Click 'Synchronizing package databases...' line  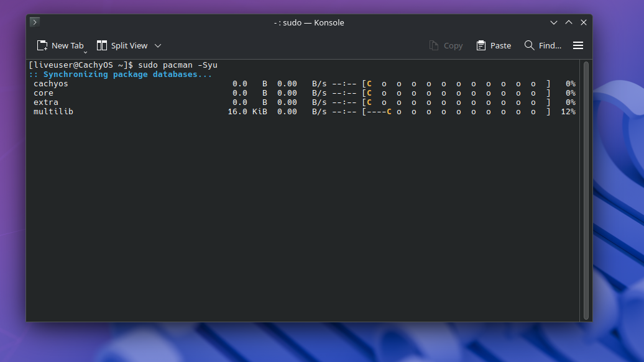pos(121,75)
